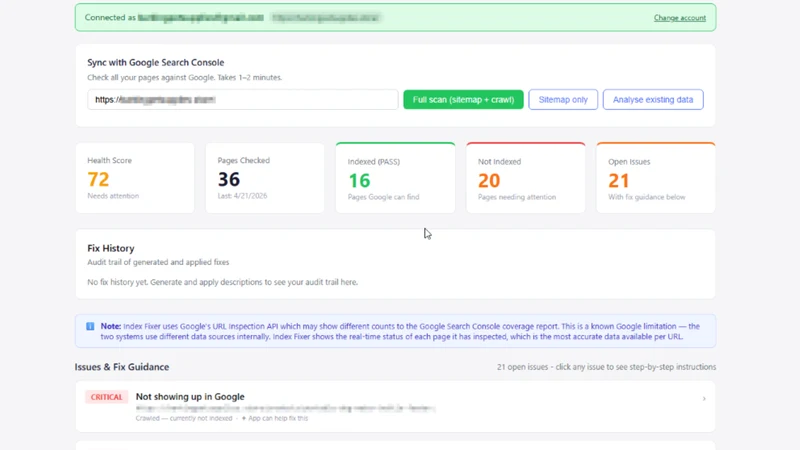Click the site URL input field
The width and height of the screenshot is (800, 450).
click(x=242, y=99)
